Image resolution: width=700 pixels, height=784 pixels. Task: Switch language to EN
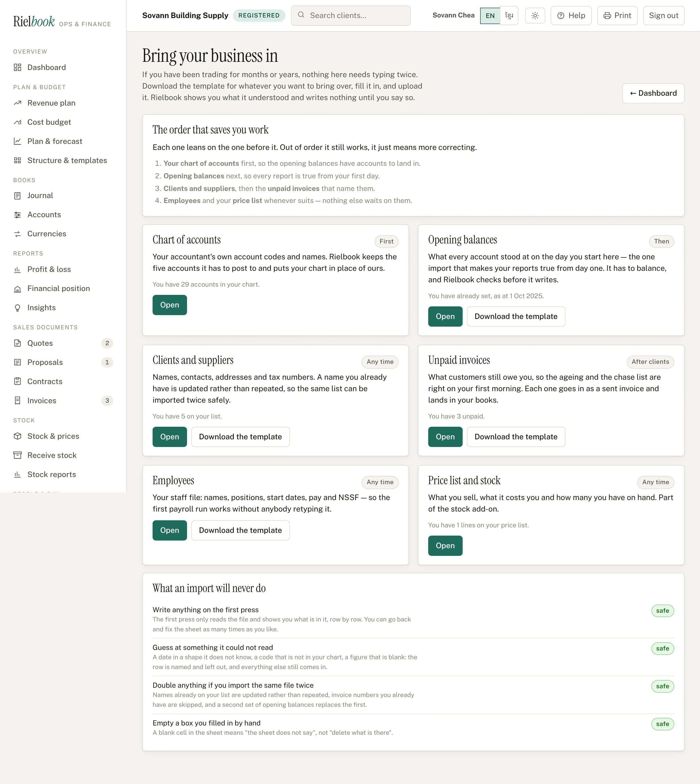click(x=490, y=16)
